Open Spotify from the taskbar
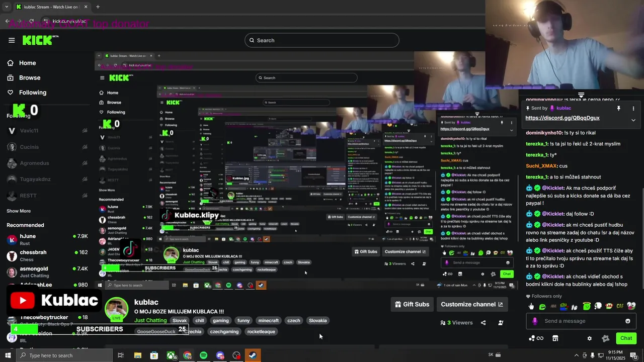 pos(203,355)
